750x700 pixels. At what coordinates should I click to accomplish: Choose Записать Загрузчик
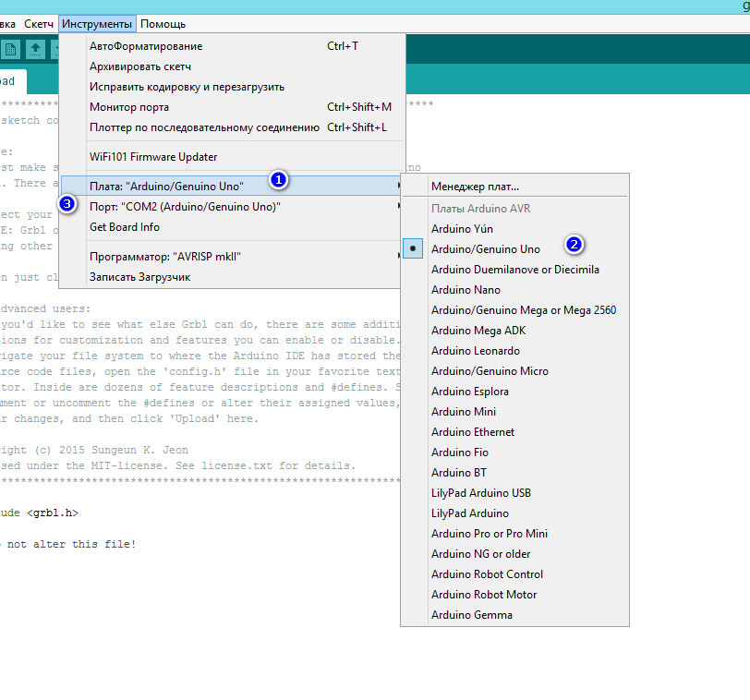(232, 277)
